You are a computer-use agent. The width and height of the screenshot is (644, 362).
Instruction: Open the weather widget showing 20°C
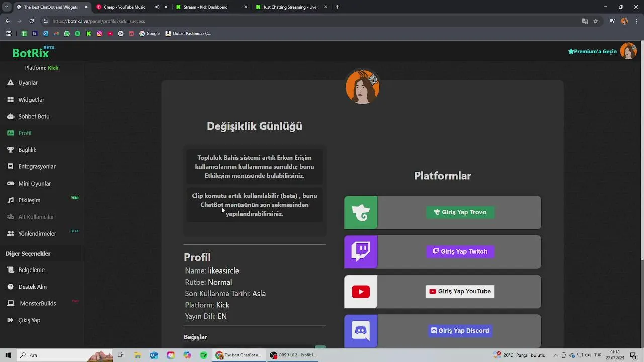click(520, 355)
